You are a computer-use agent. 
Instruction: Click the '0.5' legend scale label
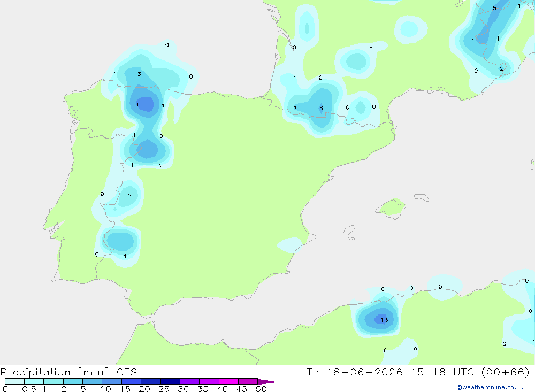(29, 389)
